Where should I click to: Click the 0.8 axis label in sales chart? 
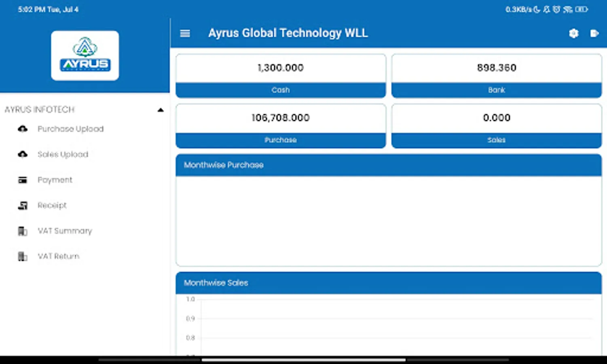click(190, 338)
